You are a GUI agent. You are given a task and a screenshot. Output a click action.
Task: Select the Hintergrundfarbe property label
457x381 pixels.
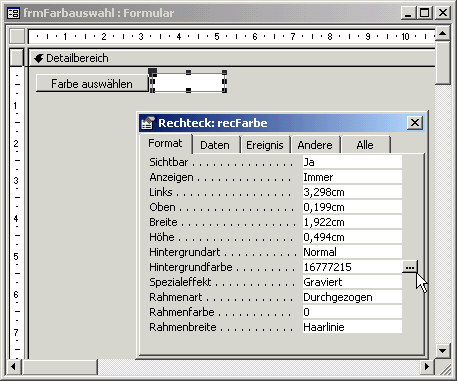click(191, 267)
